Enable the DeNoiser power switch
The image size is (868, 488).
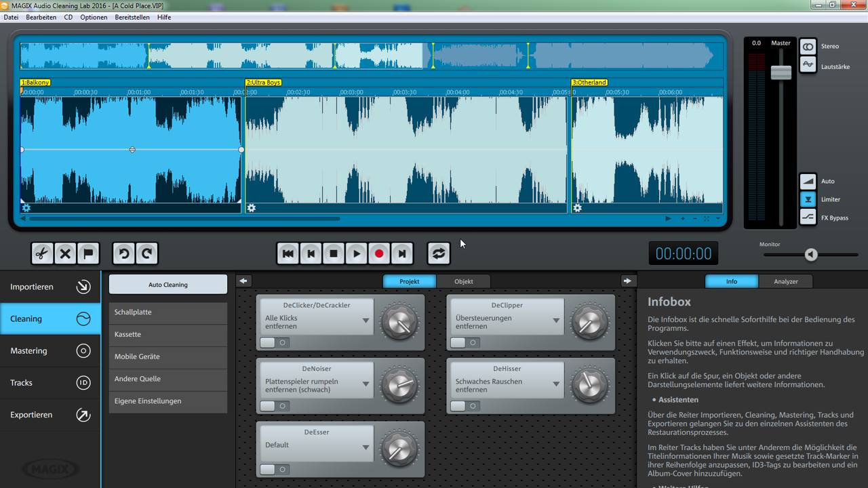(274, 406)
